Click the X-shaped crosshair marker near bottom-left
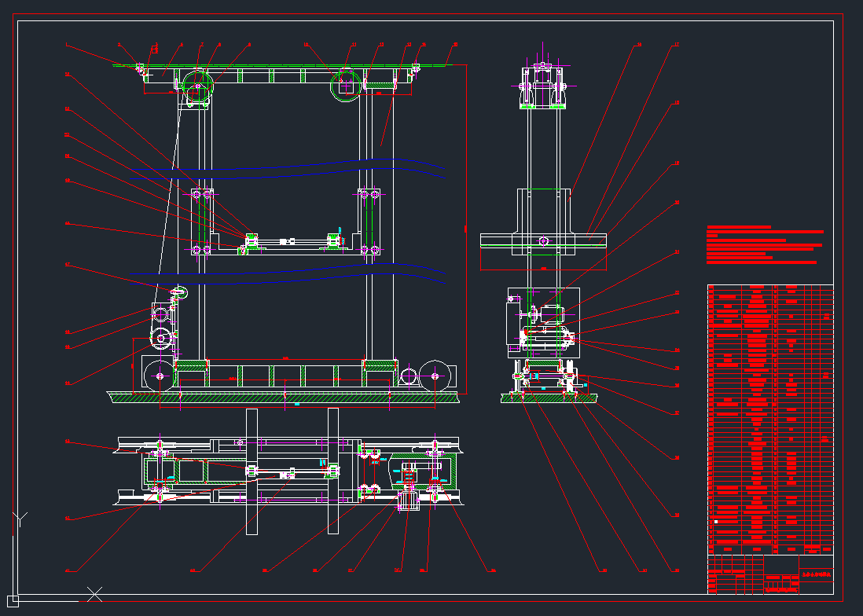The image size is (863, 616). (94, 594)
